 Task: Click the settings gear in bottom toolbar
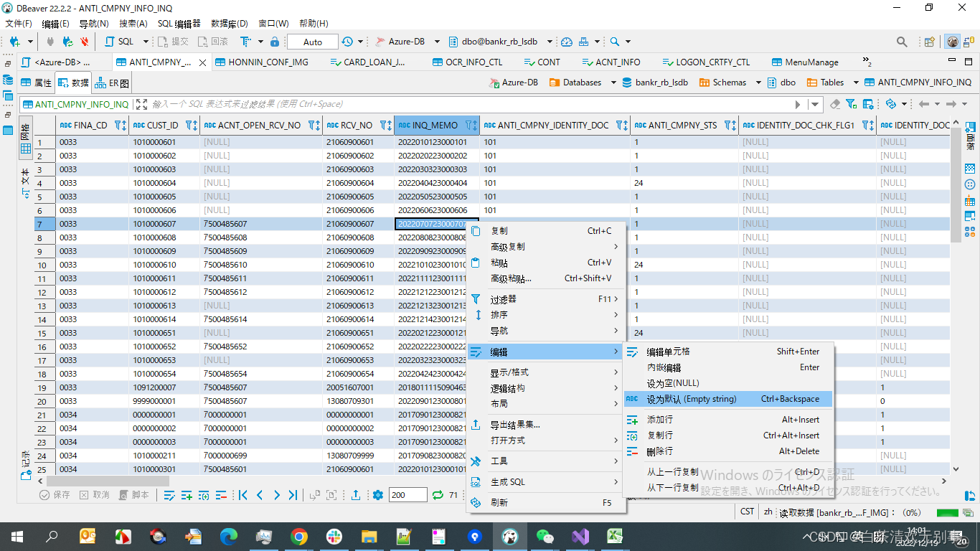(x=378, y=495)
